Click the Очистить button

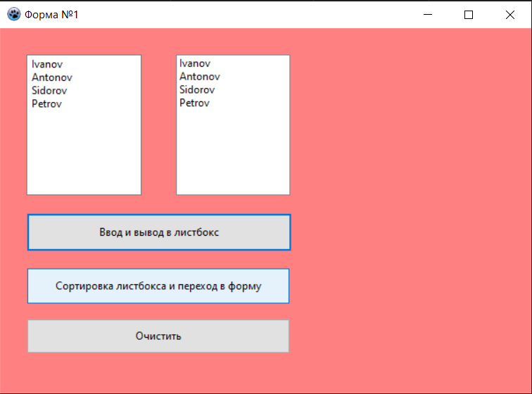pos(158,336)
